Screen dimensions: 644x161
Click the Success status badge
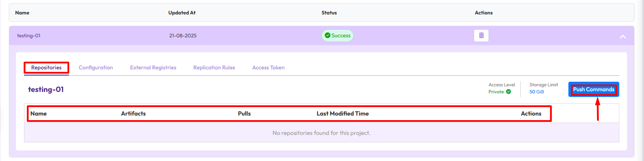pyautogui.click(x=341, y=36)
